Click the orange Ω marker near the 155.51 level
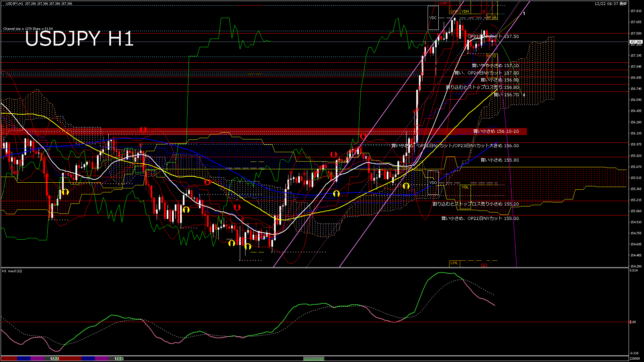The width and height of the screenshot is (644, 362). pyautogui.click(x=207, y=181)
